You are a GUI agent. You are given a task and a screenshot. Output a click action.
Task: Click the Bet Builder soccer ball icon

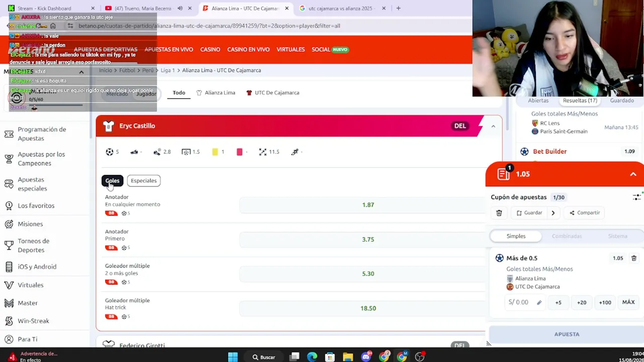click(x=524, y=151)
